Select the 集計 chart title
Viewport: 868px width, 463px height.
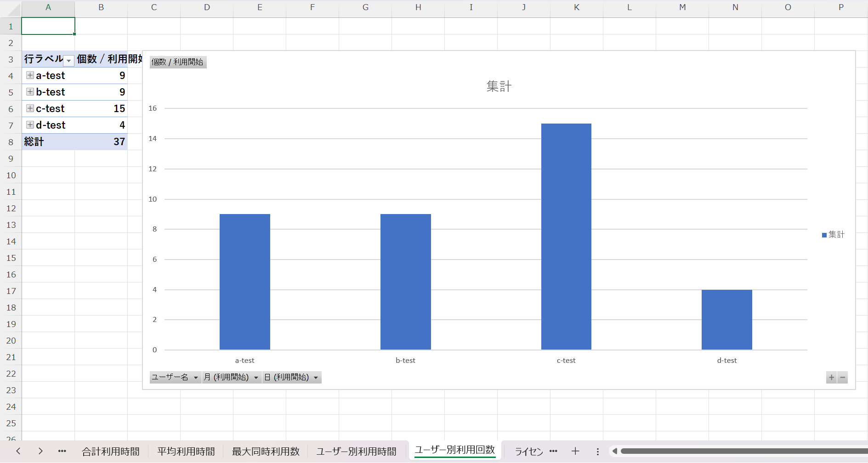tap(499, 86)
